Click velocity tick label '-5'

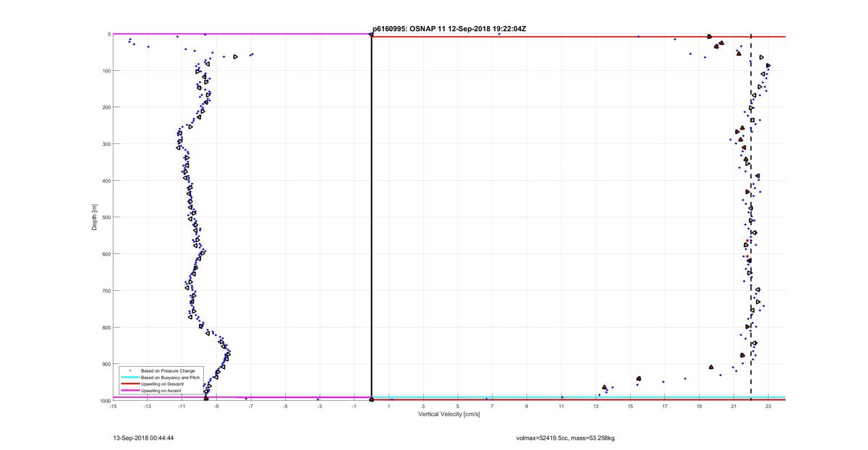click(285, 407)
